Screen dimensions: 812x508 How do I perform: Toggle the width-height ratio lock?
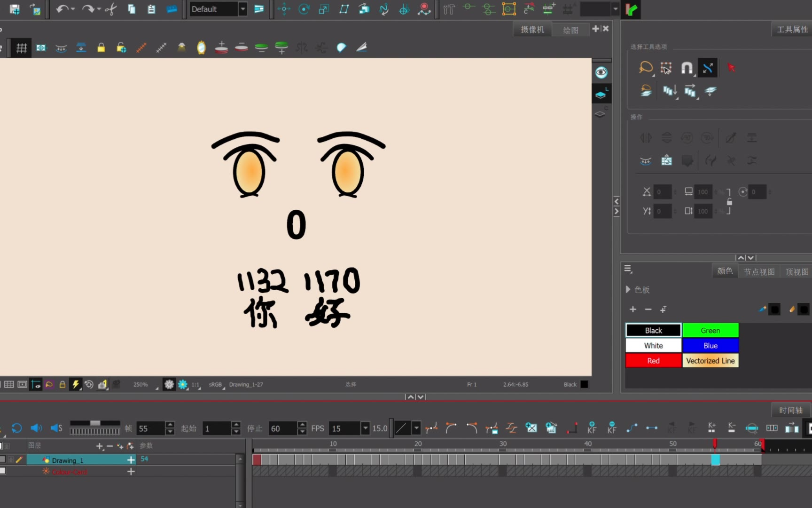tap(729, 202)
